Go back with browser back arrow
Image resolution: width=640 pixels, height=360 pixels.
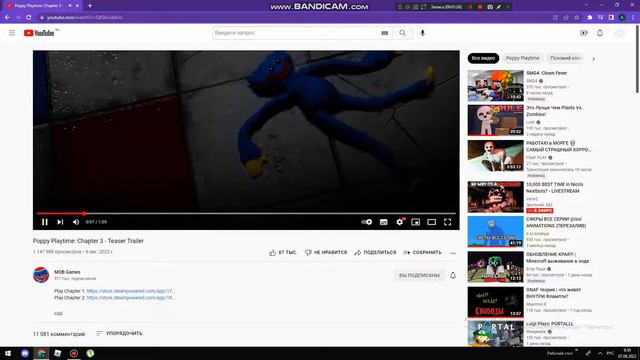click(x=7, y=18)
